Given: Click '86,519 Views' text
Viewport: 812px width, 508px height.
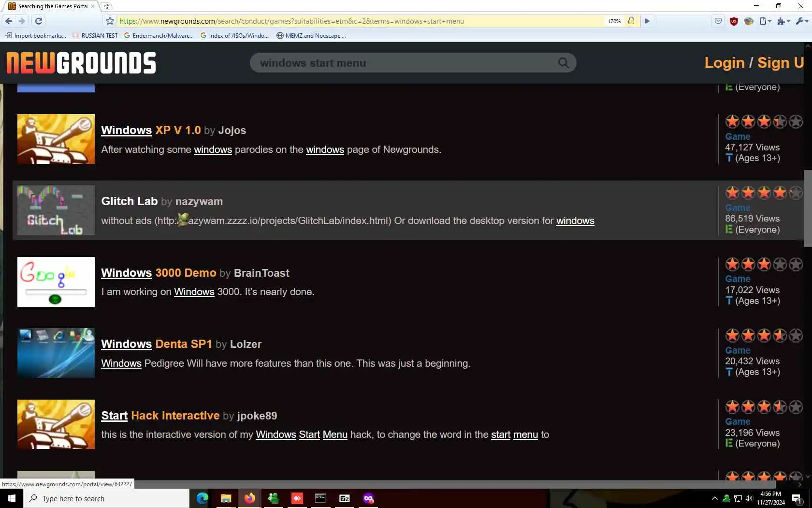Looking at the screenshot, I should [752, 219].
